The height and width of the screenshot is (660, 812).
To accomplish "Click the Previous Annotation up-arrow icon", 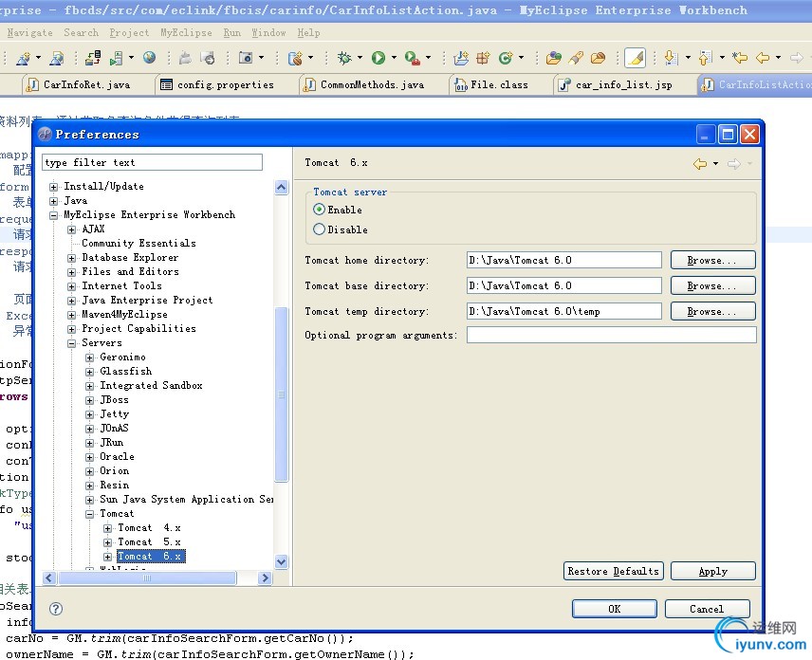I will 705,58.
